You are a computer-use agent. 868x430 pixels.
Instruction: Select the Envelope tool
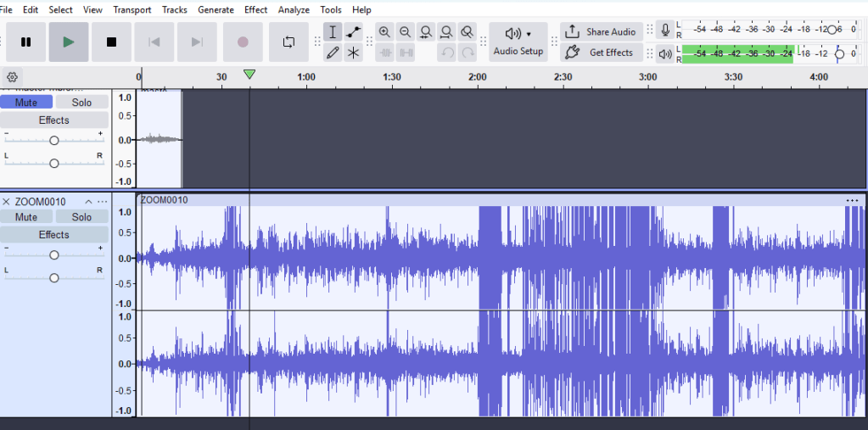pyautogui.click(x=353, y=32)
